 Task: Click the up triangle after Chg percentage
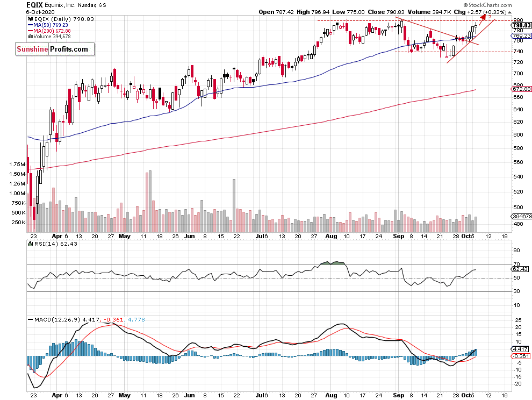[509, 12]
